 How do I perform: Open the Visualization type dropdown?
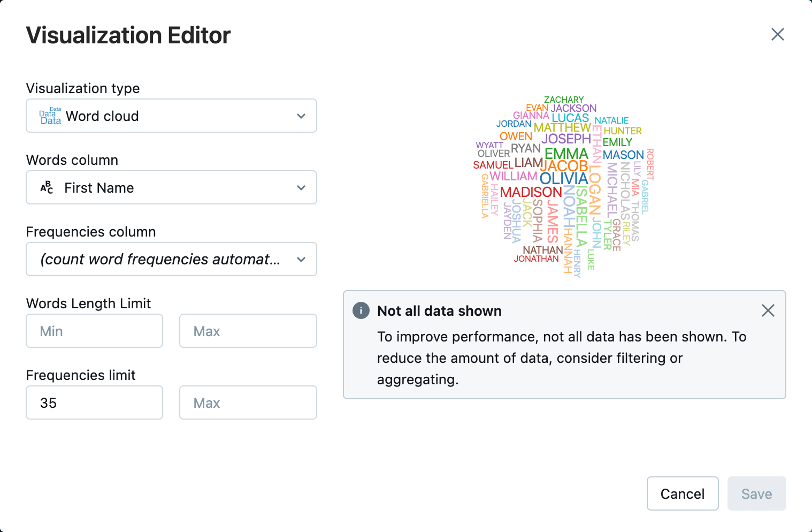pos(171,116)
